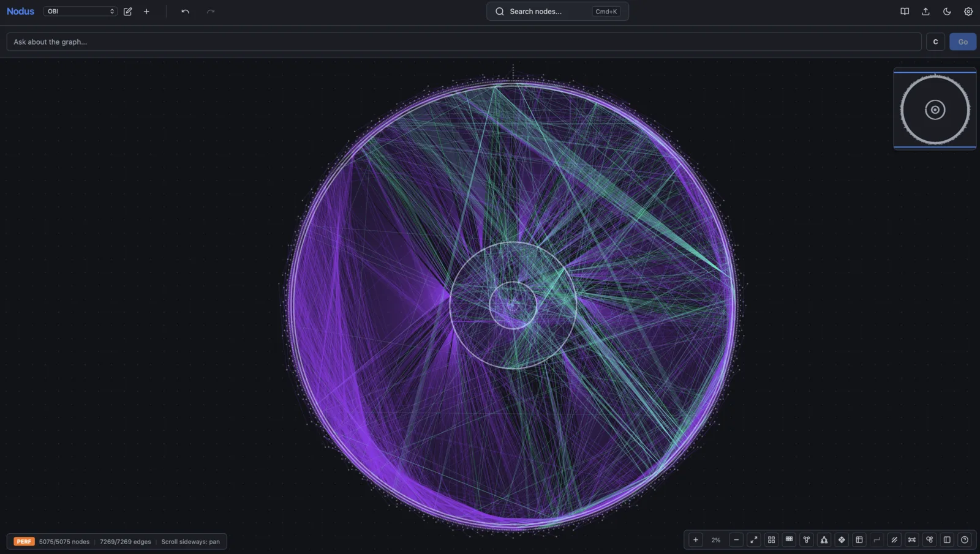Click the Ask about the graph input
The image size is (980, 554).
(x=464, y=42)
